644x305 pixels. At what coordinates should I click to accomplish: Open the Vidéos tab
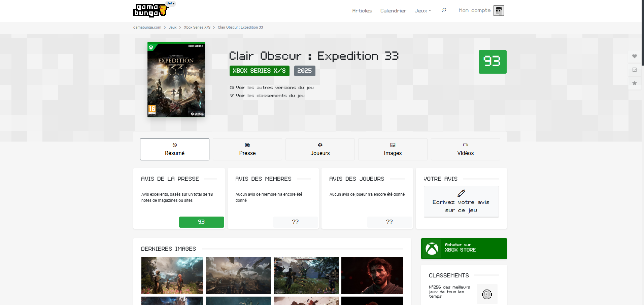click(x=465, y=149)
